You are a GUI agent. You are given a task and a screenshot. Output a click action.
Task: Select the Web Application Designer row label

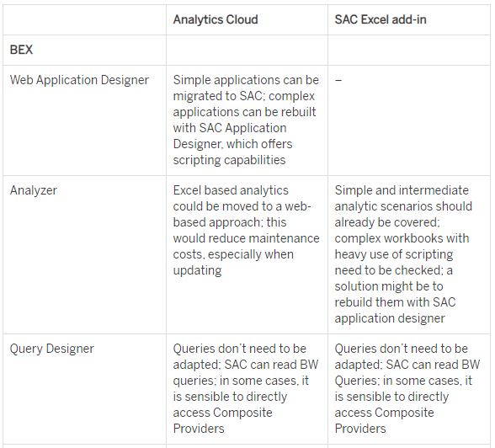point(79,80)
